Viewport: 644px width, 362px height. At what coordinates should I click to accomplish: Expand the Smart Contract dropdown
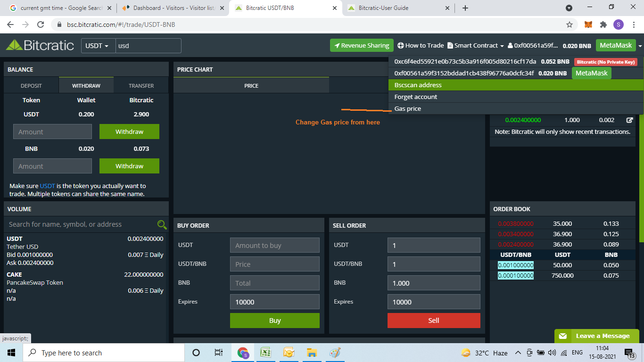(x=475, y=45)
